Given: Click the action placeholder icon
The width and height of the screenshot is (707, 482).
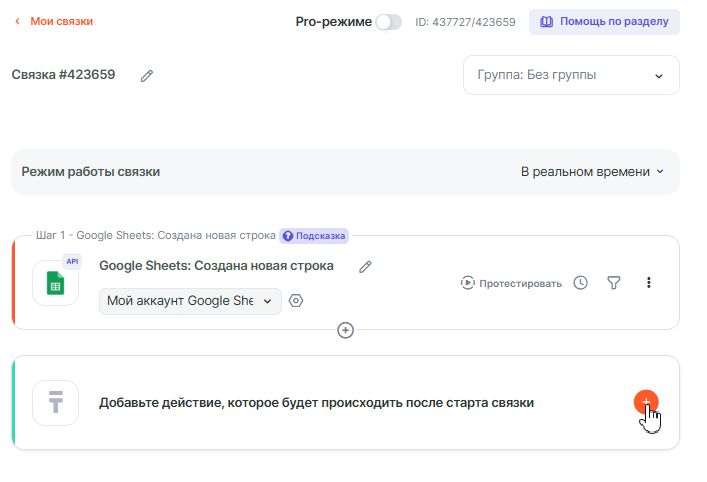Looking at the screenshot, I should point(55,403).
